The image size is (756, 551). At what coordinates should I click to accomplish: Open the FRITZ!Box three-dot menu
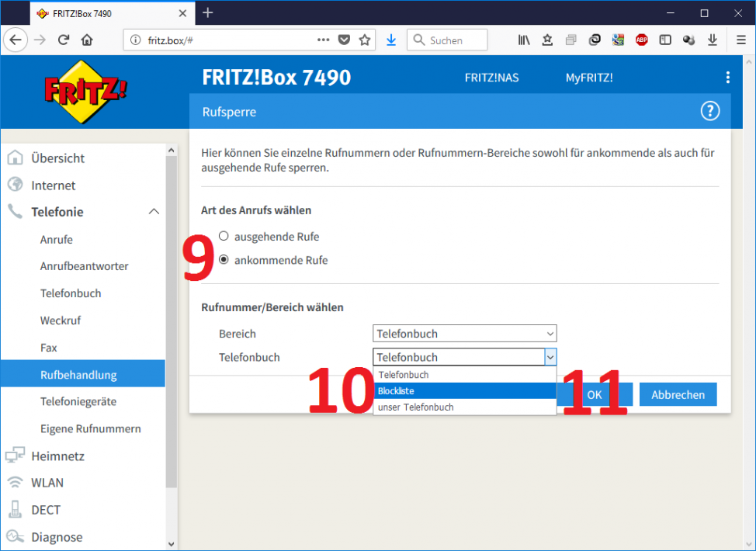[727, 78]
